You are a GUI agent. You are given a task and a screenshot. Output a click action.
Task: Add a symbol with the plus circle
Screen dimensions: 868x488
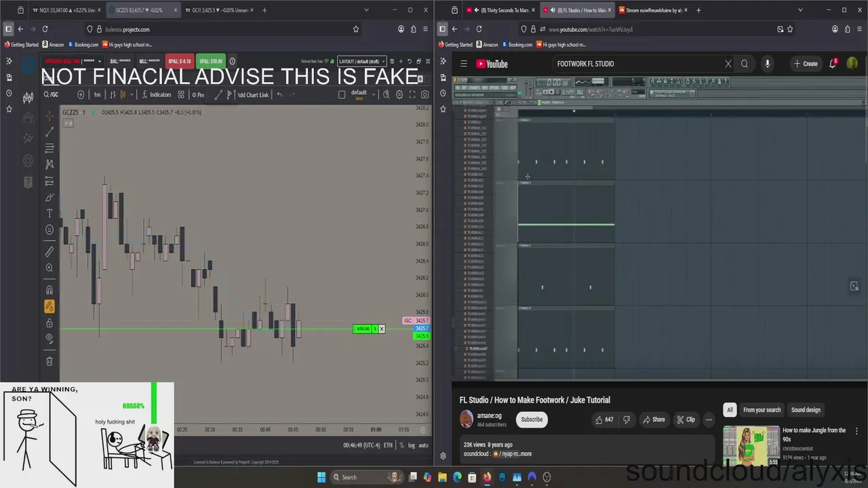81,95
